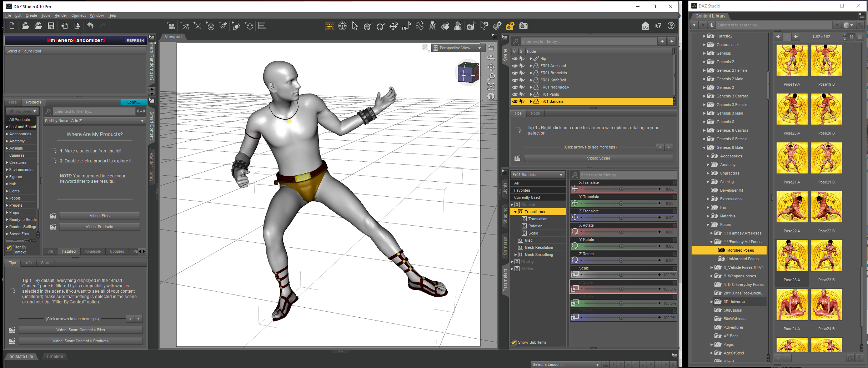Click the viewport pan control

coord(491,67)
